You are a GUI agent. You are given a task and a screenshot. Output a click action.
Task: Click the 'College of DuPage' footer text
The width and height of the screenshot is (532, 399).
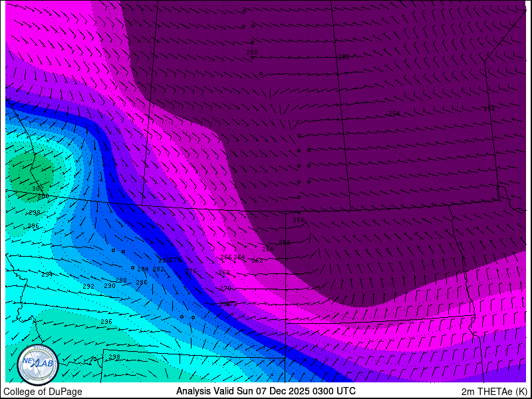click(x=43, y=392)
